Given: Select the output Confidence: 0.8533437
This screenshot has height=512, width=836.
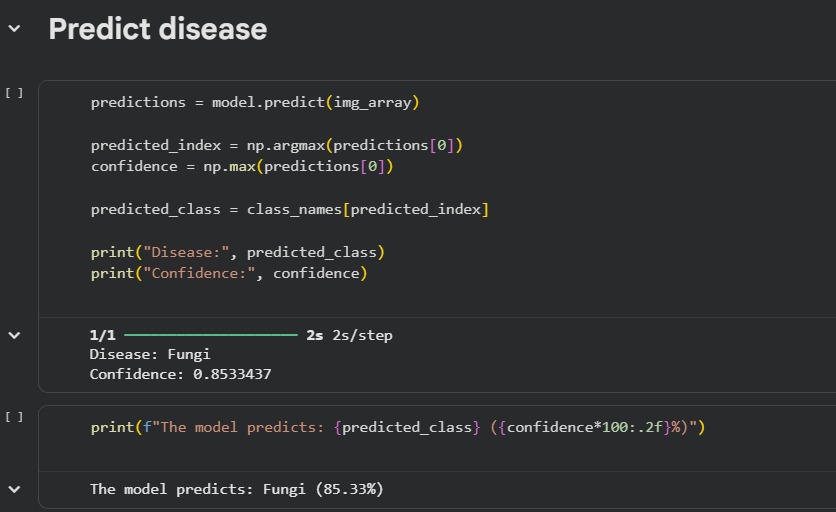Looking at the screenshot, I should pos(180,374).
